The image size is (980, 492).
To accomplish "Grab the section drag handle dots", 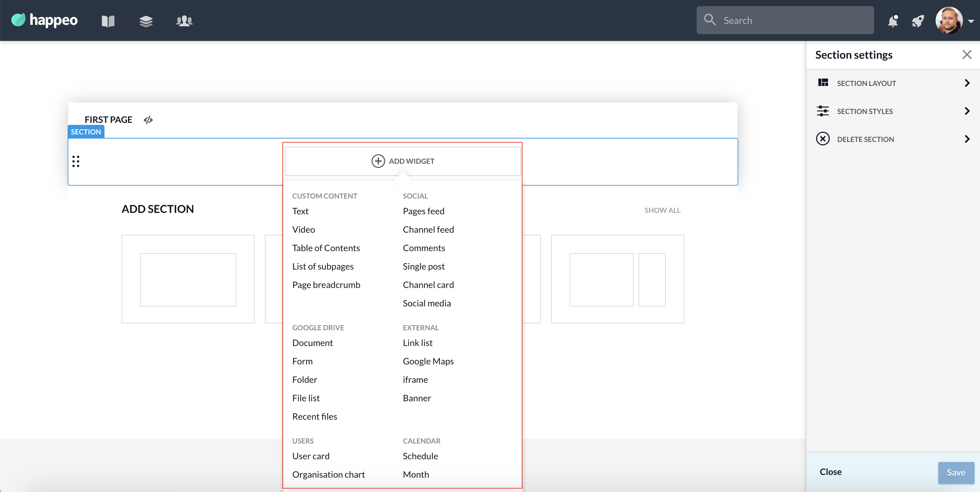I will tap(76, 161).
